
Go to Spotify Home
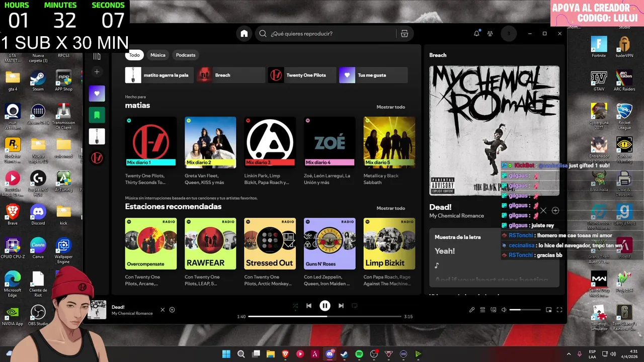[x=244, y=34]
